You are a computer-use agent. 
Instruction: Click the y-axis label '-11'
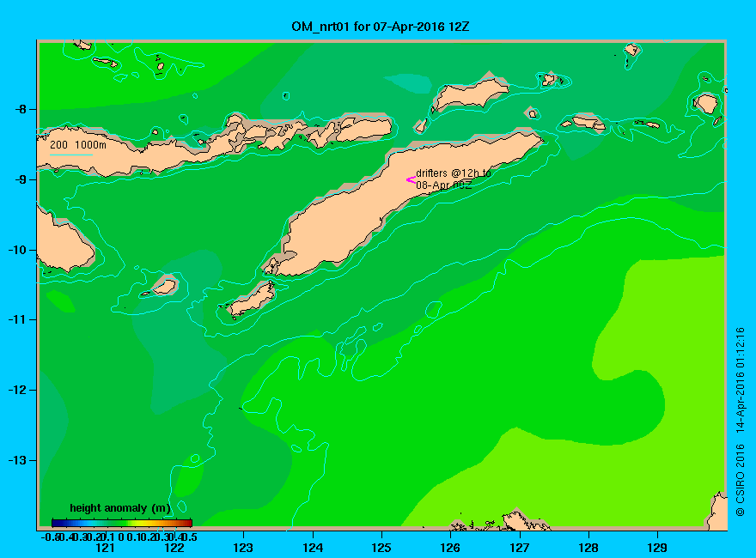pos(17,319)
